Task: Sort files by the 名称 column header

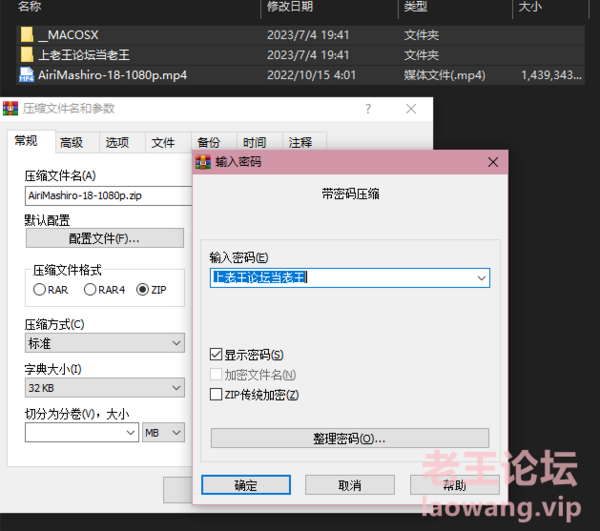Action: (x=30, y=7)
